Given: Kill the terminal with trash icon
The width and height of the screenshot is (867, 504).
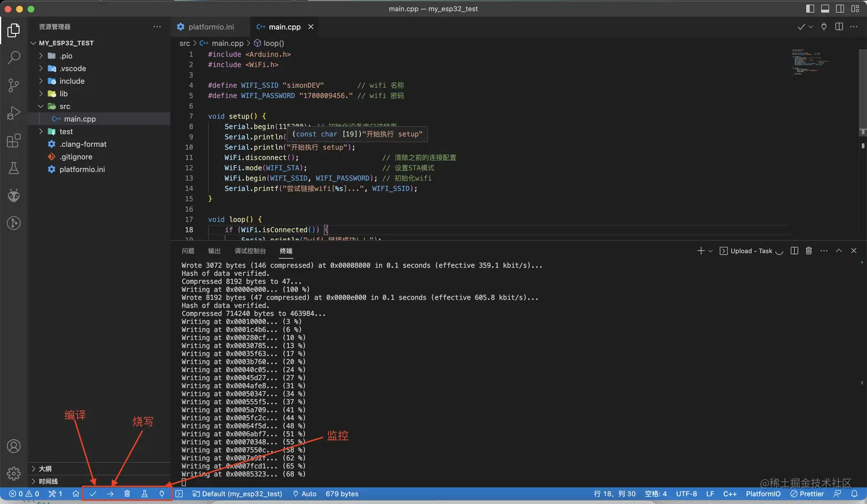Looking at the screenshot, I should tap(809, 251).
